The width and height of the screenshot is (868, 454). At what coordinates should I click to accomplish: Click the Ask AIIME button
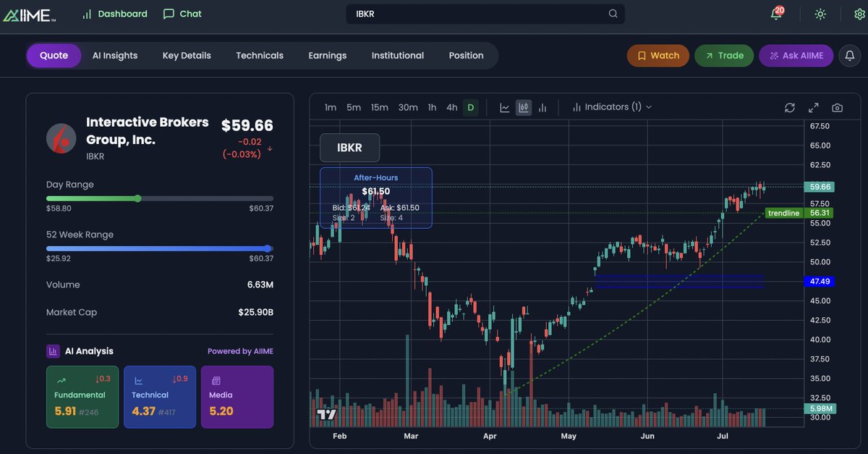[796, 56]
